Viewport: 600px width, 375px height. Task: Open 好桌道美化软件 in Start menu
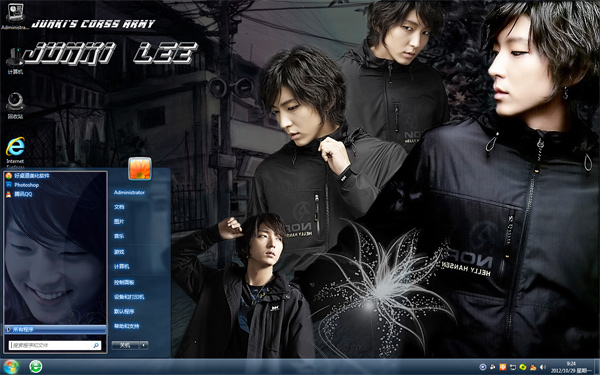pyautogui.click(x=28, y=176)
